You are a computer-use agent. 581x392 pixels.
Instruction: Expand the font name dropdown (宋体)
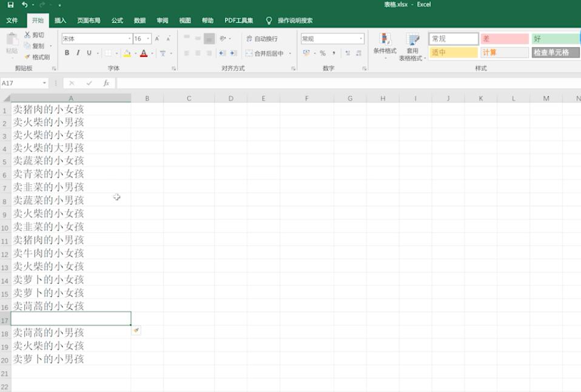tap(130, 39)
